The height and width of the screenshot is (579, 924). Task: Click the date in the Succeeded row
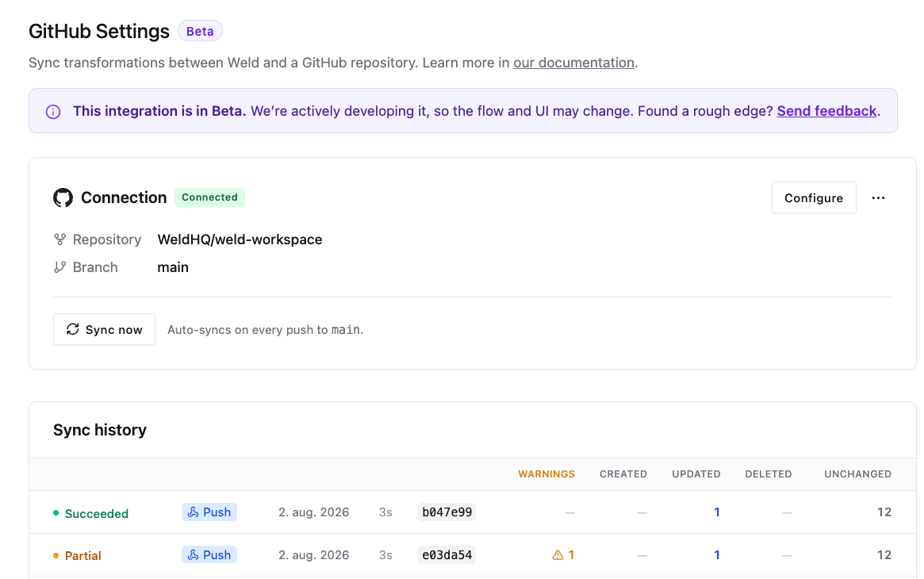point(313,512)
